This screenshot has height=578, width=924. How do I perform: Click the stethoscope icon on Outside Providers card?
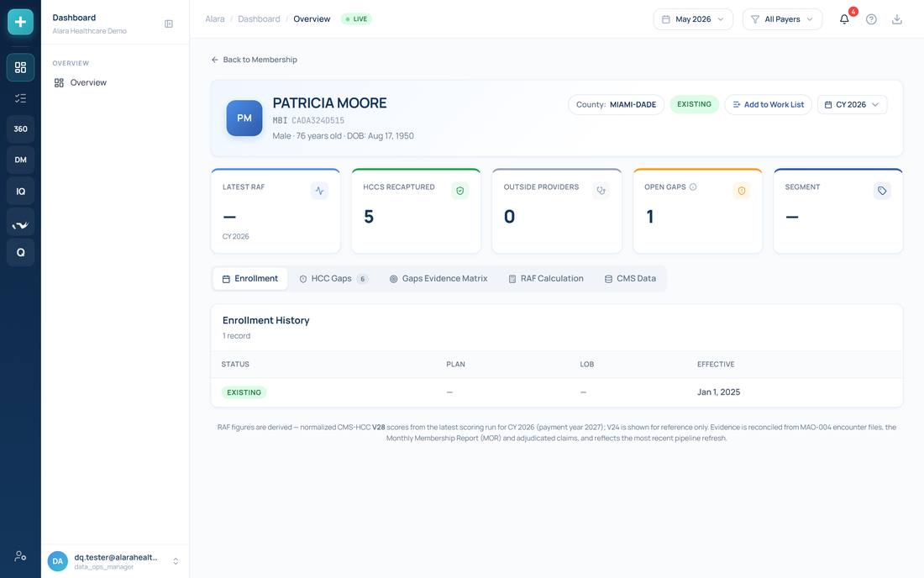[x=601, y=191]
